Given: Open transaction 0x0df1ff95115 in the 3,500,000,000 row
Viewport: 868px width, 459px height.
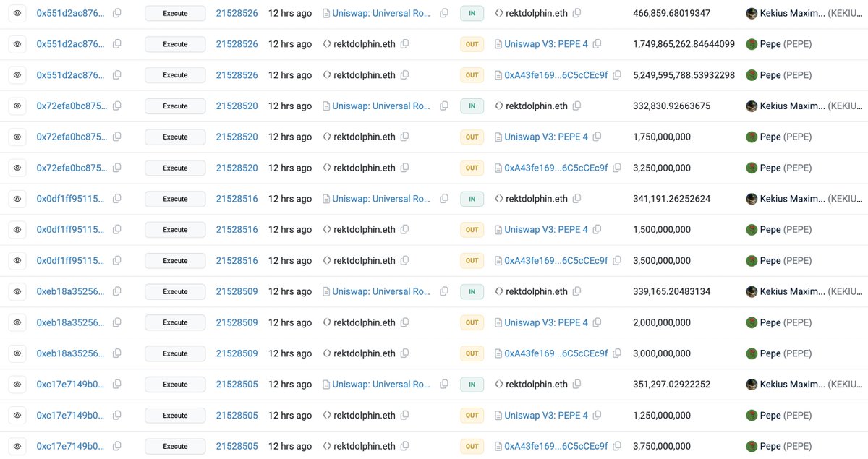Looking at the screenshot, I should click(x=72, y=261).
